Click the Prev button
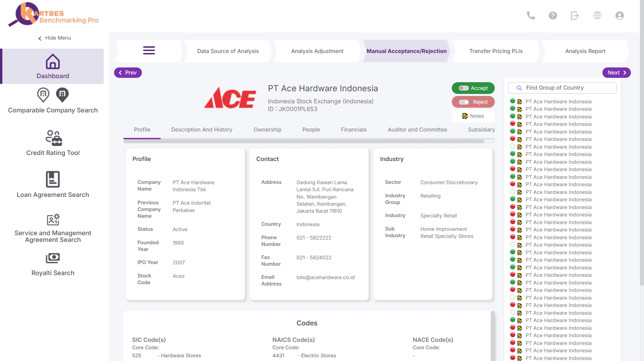This screenshot has width=644, height=361. click(128, 72)
